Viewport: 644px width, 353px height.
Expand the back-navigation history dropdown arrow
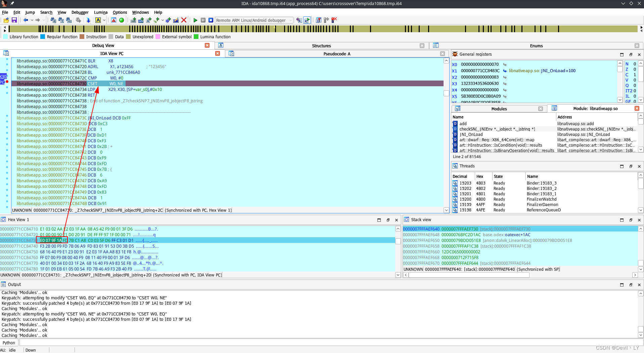tap(32, 20)
